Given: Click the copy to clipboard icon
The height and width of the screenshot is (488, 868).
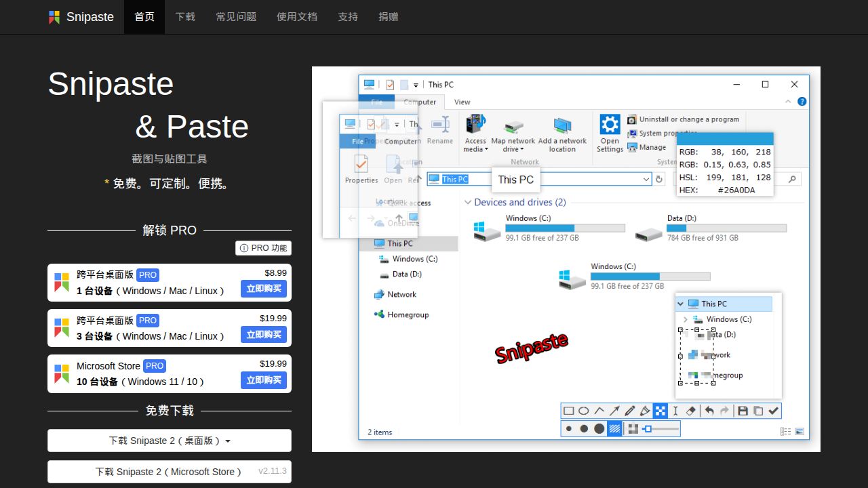Looking at the screenshot, I should pos(758,411).
